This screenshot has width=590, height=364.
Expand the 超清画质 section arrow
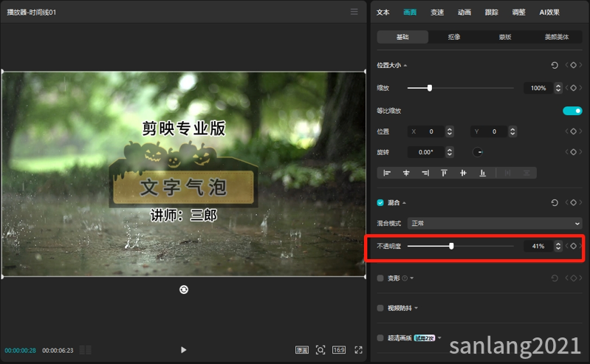[439, 337]
